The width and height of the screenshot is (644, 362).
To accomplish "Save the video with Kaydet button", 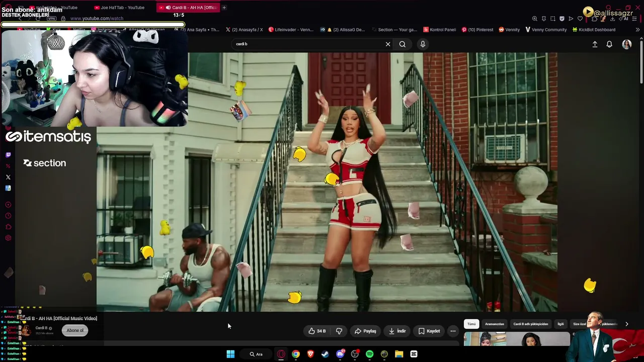I will coord(429,331).
